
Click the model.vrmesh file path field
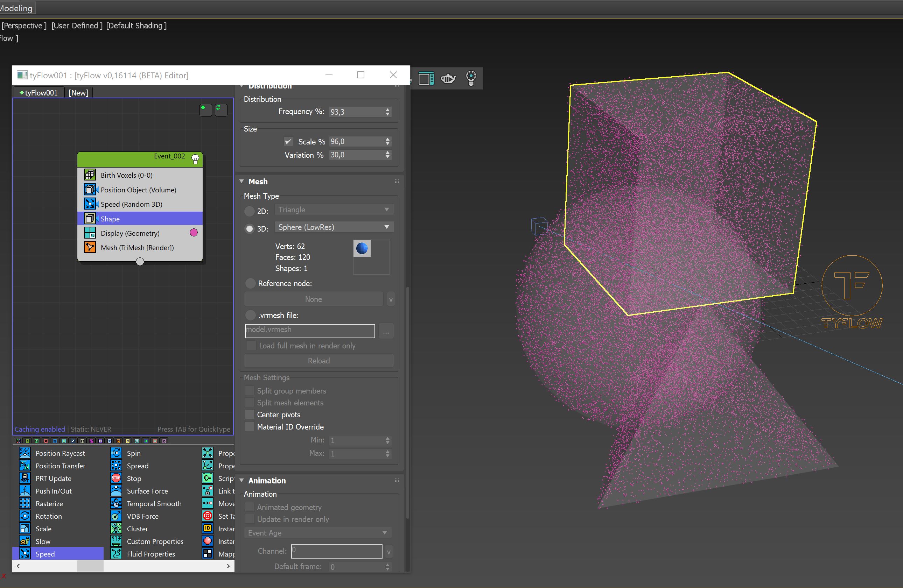310,331
